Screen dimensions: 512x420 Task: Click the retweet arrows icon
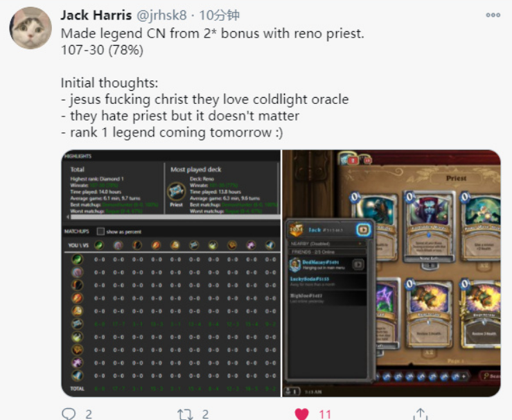coord(185,414)
